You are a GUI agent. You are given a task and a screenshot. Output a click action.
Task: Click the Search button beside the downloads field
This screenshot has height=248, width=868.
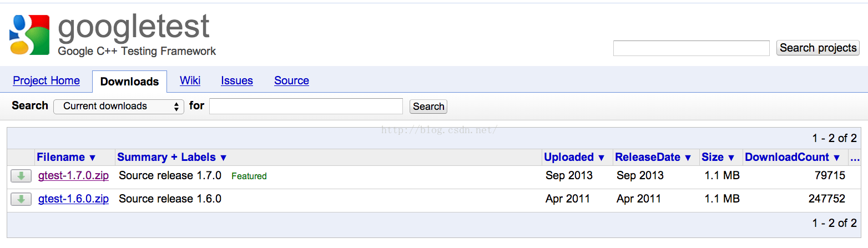tap(428, 107)
